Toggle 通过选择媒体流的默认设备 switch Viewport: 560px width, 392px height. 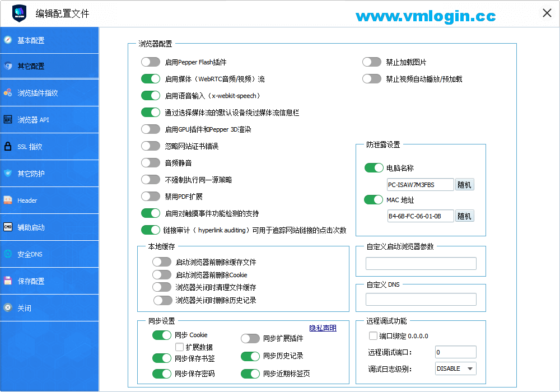pos(150,113)
